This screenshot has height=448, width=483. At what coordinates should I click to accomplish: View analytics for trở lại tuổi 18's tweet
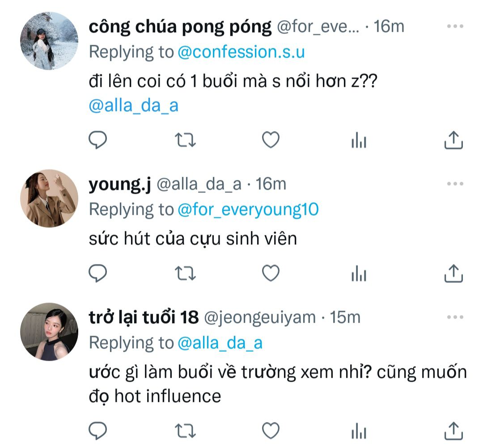pos(359,431)
